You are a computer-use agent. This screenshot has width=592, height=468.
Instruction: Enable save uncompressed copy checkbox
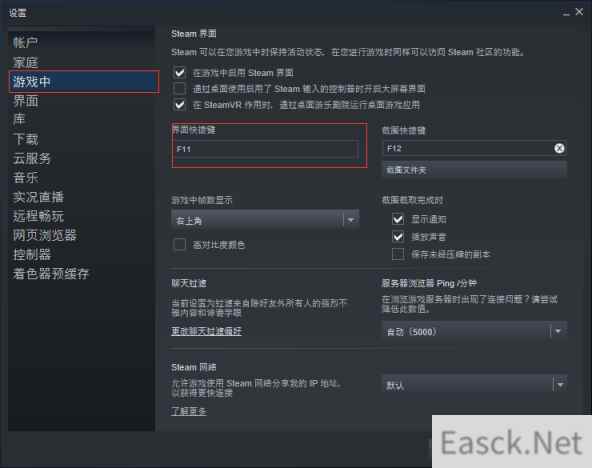point(398,254)
